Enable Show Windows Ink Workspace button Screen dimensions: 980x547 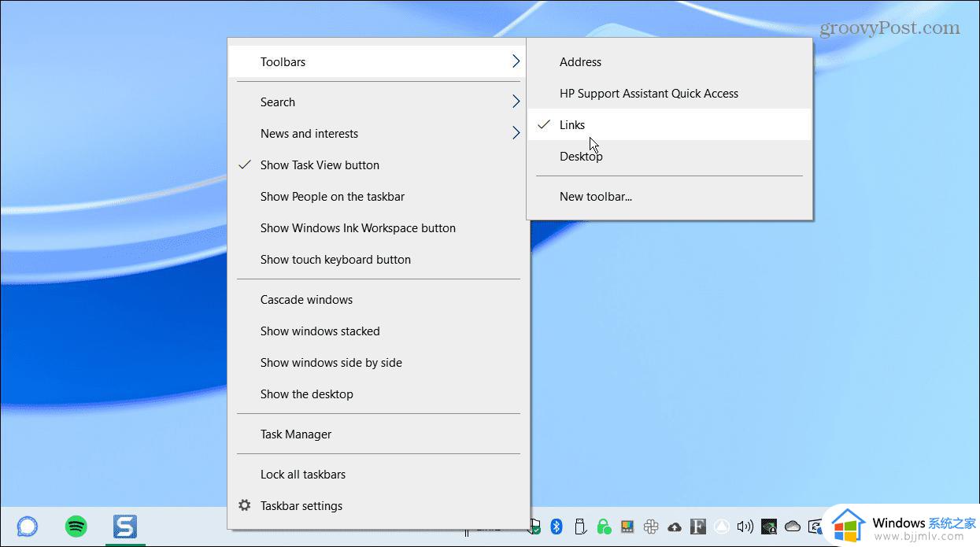point(379,228)
